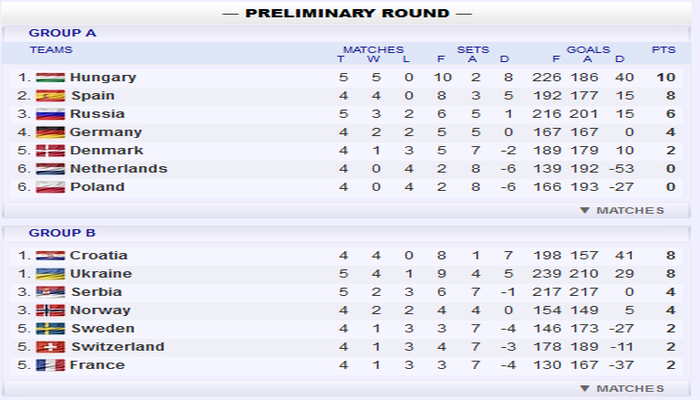This screenshot has width=700, height=400.
Task: Open the Serbia team link
Action: pos(96,292)
